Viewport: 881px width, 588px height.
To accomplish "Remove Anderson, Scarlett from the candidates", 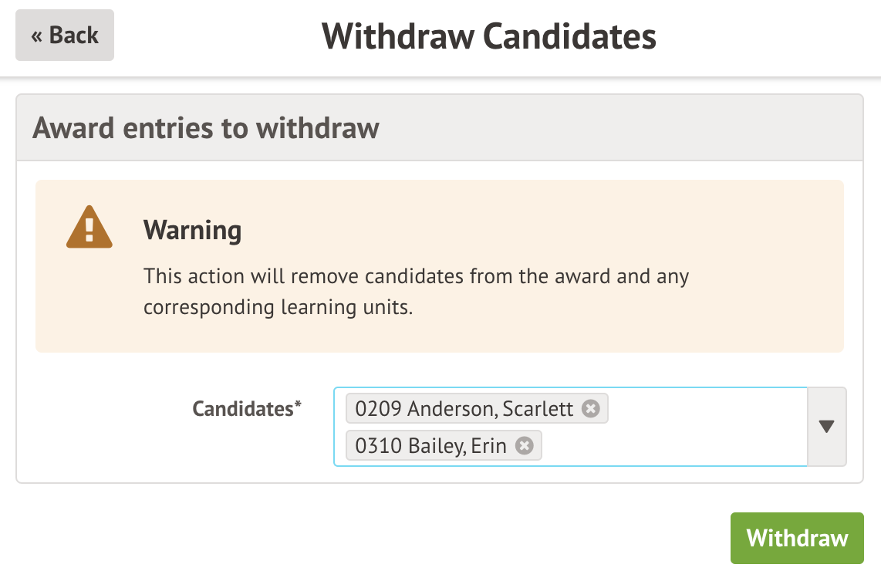I will point(591,408).
